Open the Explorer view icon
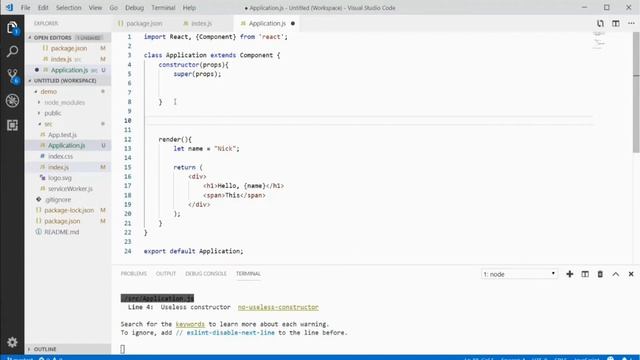Viewport: 640px width, 360px height. point(12,28)
